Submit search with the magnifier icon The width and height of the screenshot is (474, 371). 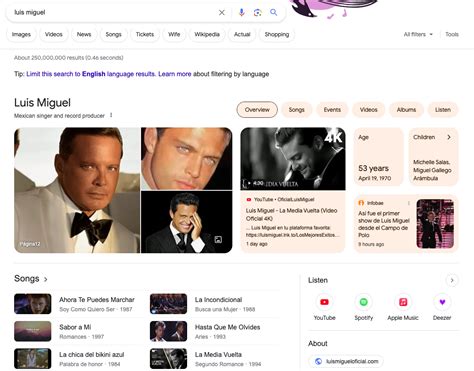click(x=274, y=12)
